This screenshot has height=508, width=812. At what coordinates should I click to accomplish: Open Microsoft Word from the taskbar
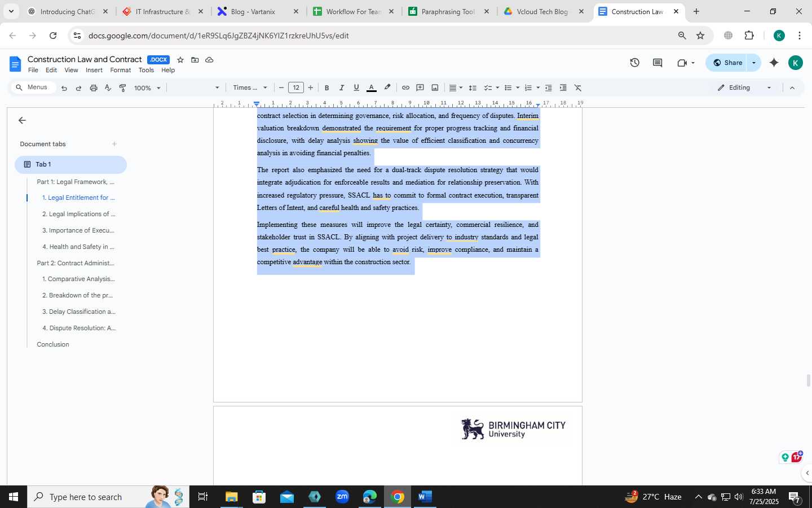point(425,497)
